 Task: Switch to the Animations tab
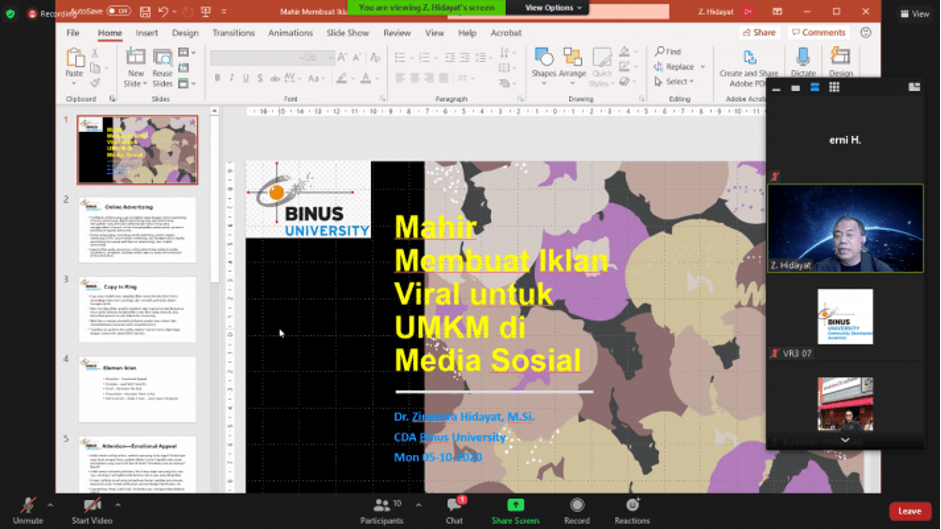(x=290, y=33)
